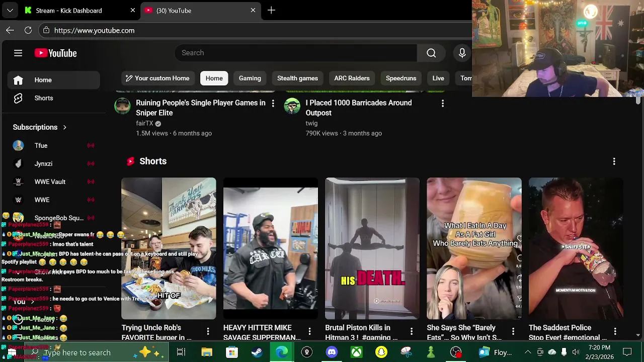Viewport: 644px width, 362px height.
Task: Open Steam from the taskbar
Action: (257, 352)
